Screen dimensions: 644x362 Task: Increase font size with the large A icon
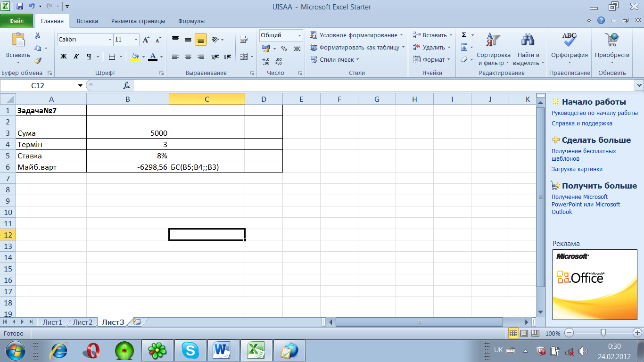(146, 40)
